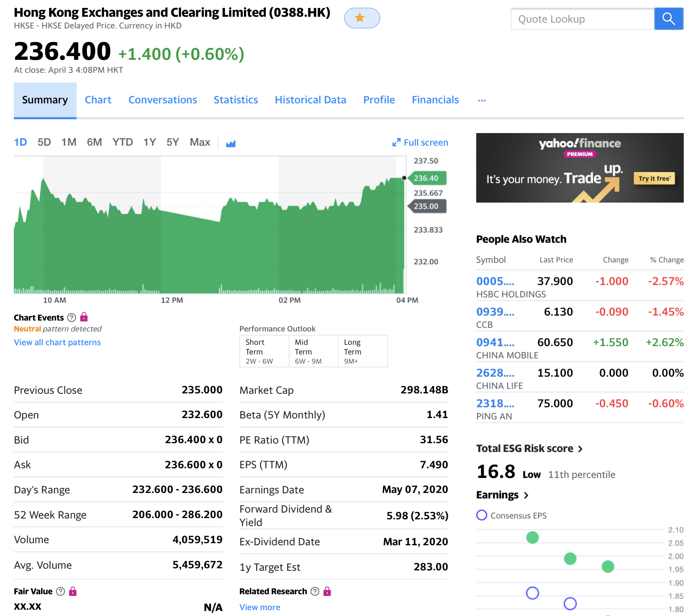
Task: Open the 2628 China Life symbol link
Action: pos(495,373)
